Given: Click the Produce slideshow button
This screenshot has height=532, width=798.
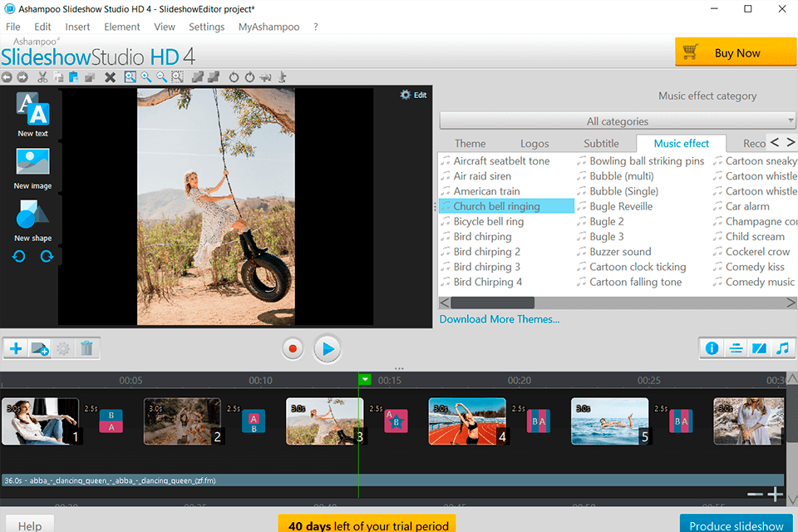Looking at the screenshot, I should tap(735, 525).
